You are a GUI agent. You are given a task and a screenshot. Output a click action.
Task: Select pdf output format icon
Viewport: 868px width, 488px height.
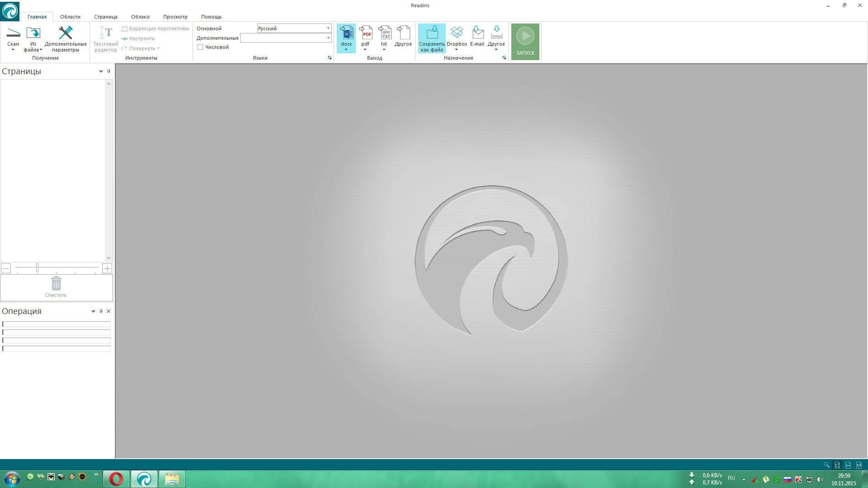click(365, 33)
